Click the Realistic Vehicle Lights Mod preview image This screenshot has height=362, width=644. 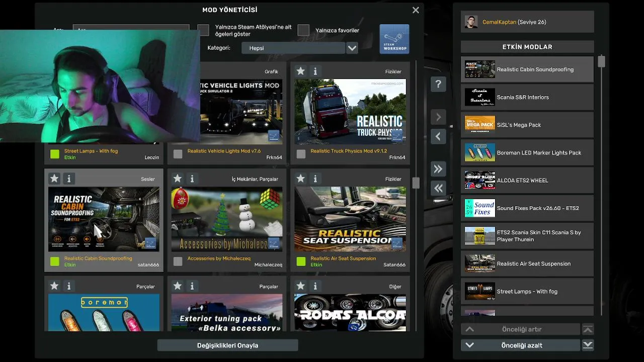pos(241,112)
